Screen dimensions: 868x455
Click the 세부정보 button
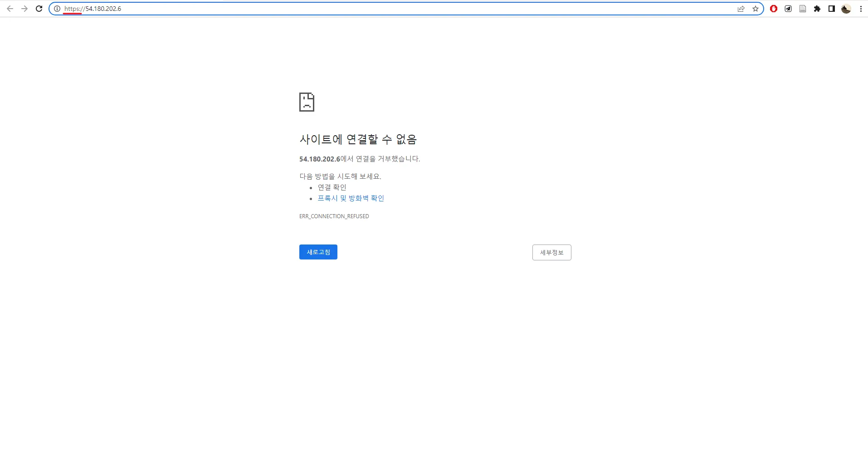pyautogui.click(x=552, y=253)
